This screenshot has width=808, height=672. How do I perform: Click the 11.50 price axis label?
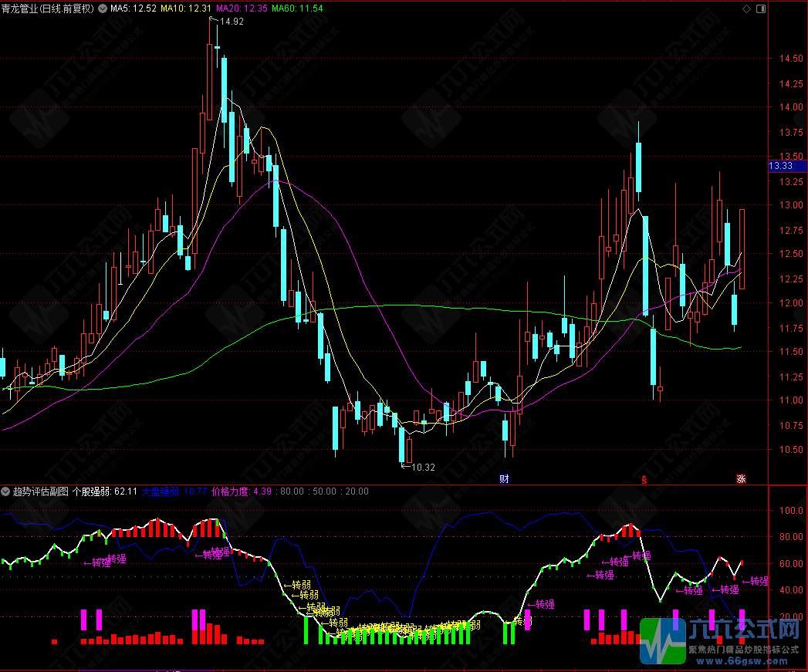tap(791, 352)
